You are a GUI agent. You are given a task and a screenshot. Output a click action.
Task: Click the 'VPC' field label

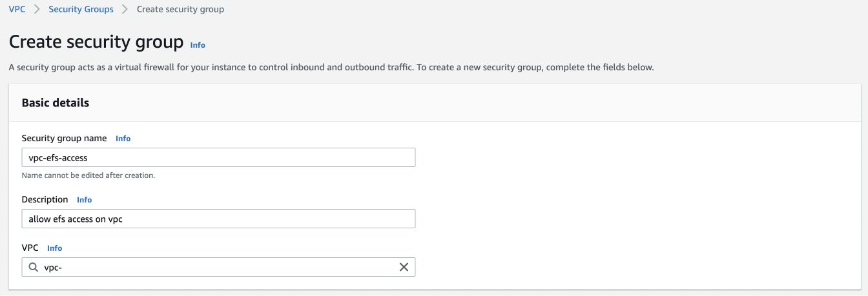pyautogui.click(x=30, y=248)
